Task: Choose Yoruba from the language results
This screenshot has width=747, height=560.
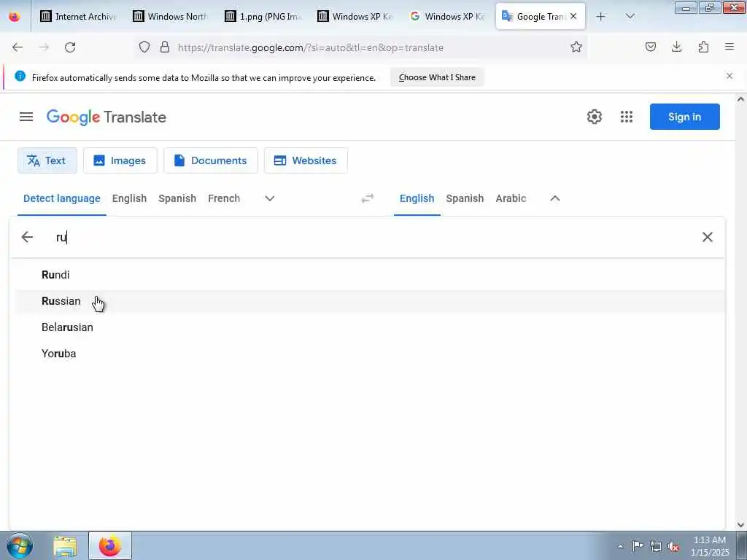Action: (x=369, y=354)
